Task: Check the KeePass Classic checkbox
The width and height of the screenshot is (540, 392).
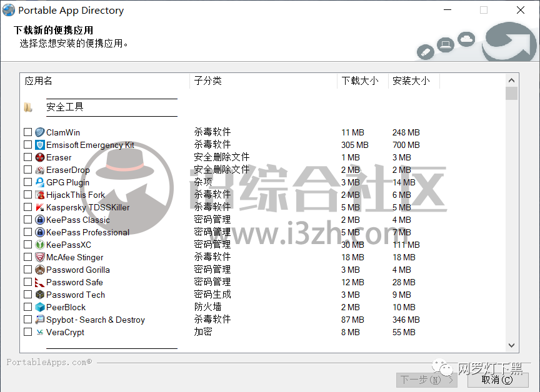Action: pos(28,219)
